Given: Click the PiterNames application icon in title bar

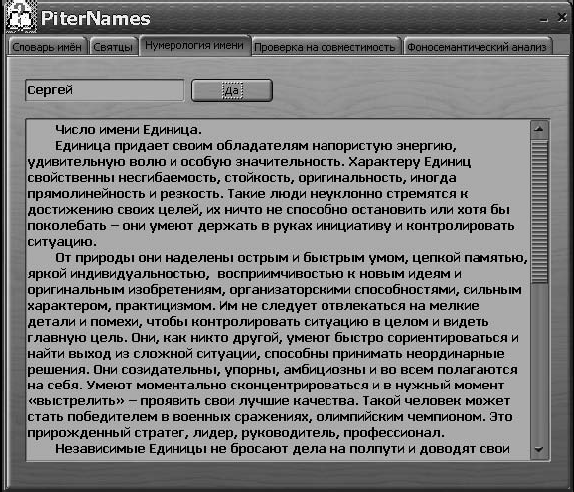Looking at the screenshot, I should coord(20,17).
